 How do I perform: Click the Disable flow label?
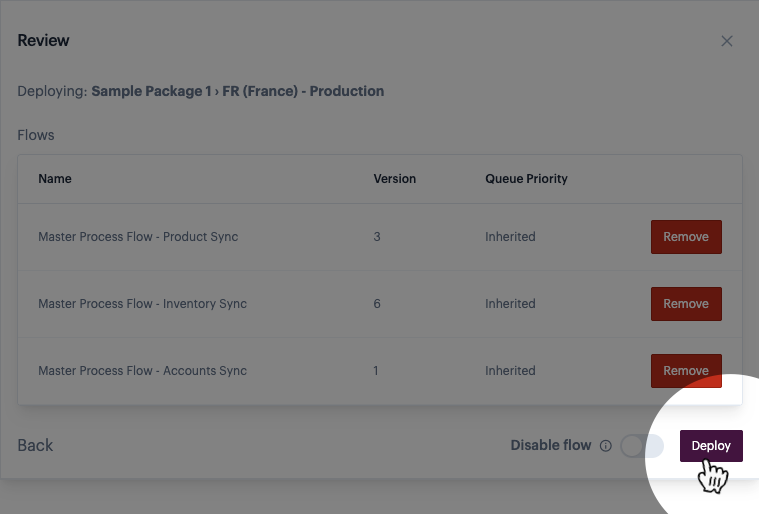(x=550, y=445)
